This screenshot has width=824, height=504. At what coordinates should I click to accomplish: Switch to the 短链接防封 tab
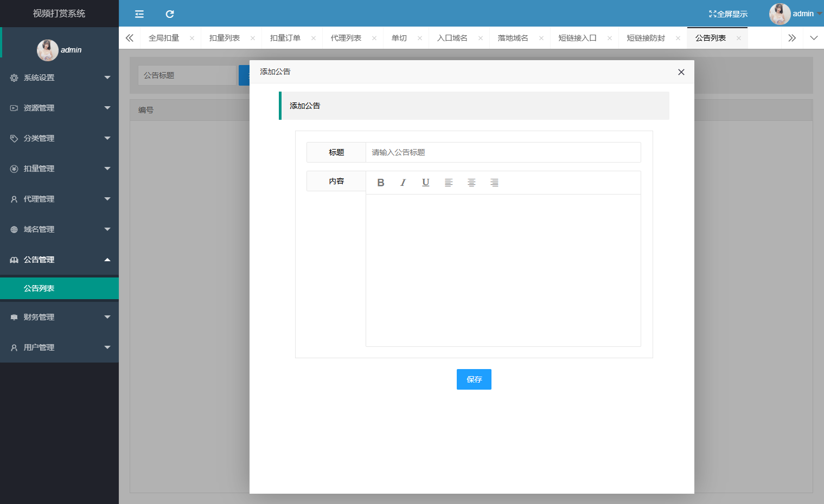646,38
